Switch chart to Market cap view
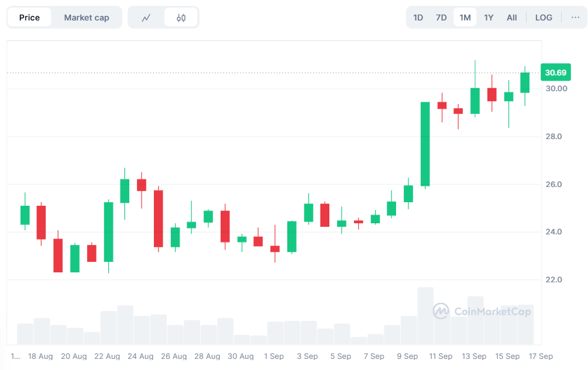Image resolution: width=588 pixels, height=370 pixels. 87,17
